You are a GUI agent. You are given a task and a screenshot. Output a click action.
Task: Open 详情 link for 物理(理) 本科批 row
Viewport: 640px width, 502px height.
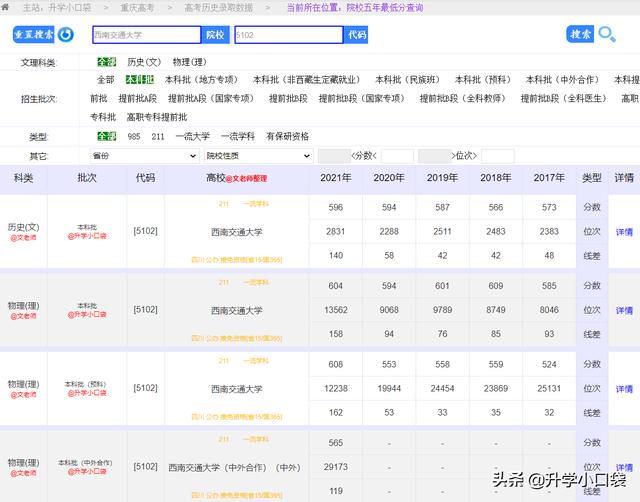[x=624, y=311]
